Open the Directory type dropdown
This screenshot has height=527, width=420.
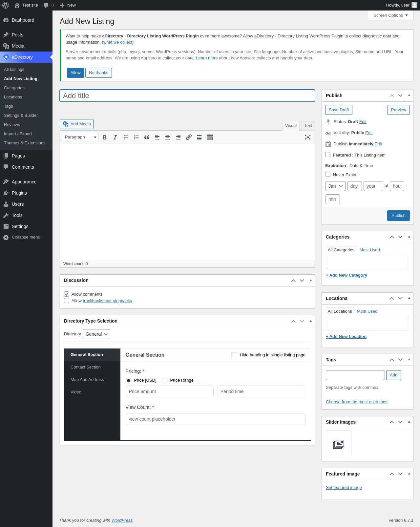tap(96, 334)
